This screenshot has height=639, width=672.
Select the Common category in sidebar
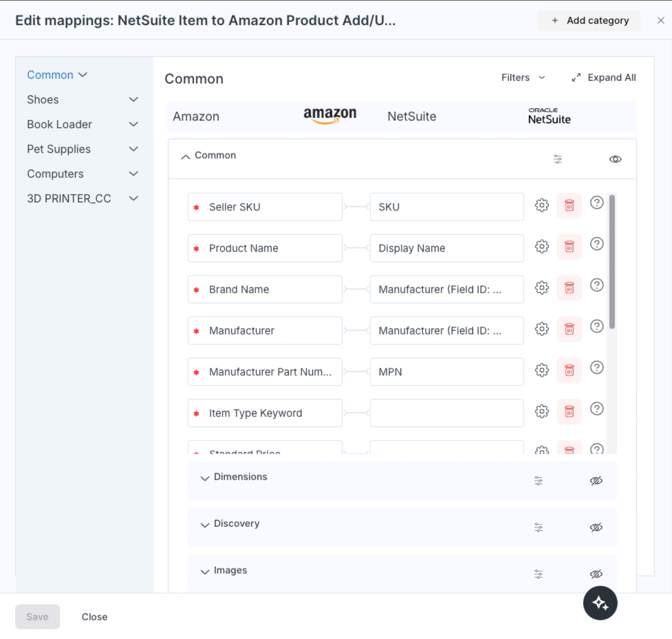50,75
